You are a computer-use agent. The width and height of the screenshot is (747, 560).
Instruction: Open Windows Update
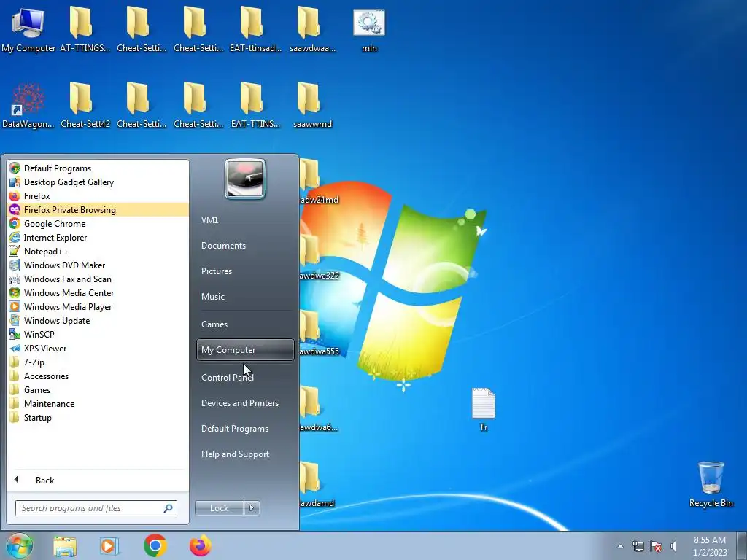pyautogui.click(x=98, y=321)
